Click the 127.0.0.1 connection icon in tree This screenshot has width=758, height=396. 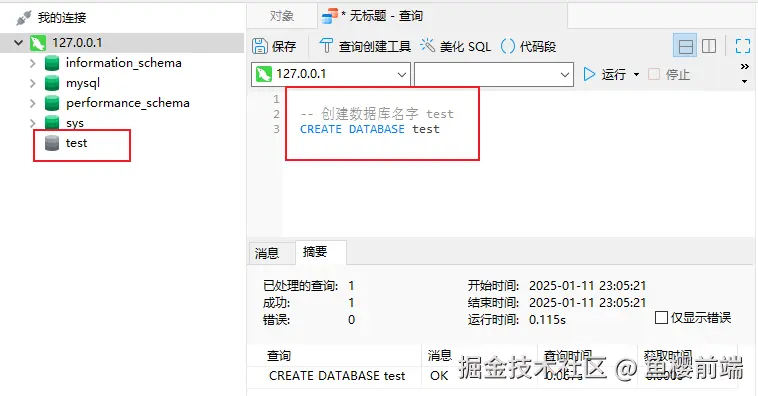pos(38,43)
